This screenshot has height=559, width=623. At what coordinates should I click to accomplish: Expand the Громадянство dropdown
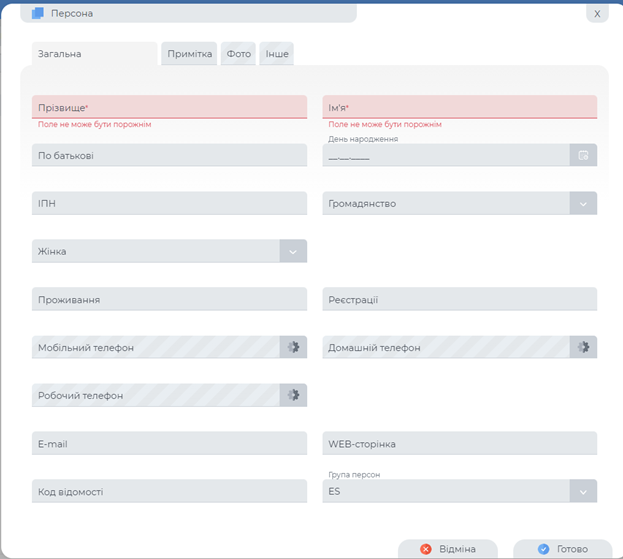click(x=583, y=203)
